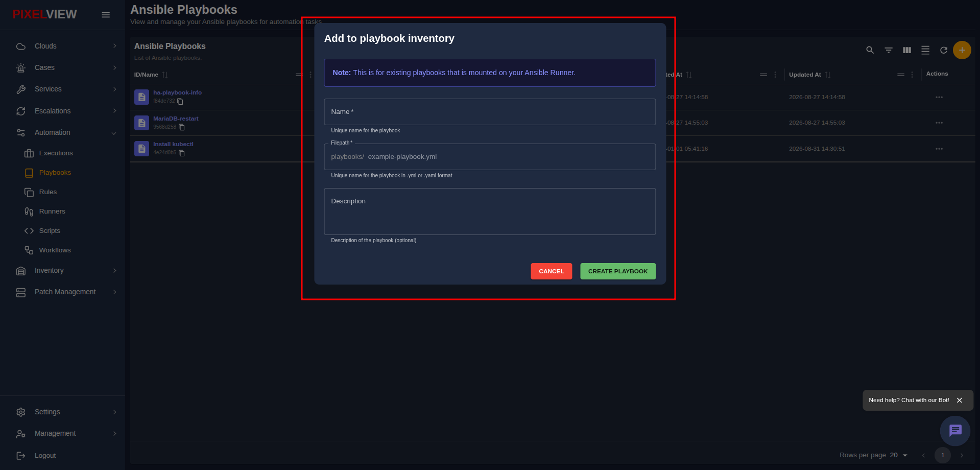Select Runners in the Automation submenu

tap(52, 212)
